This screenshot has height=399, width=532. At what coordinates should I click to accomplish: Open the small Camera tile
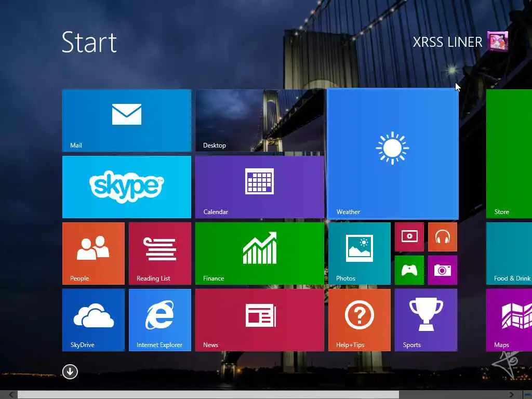[443, 270]
